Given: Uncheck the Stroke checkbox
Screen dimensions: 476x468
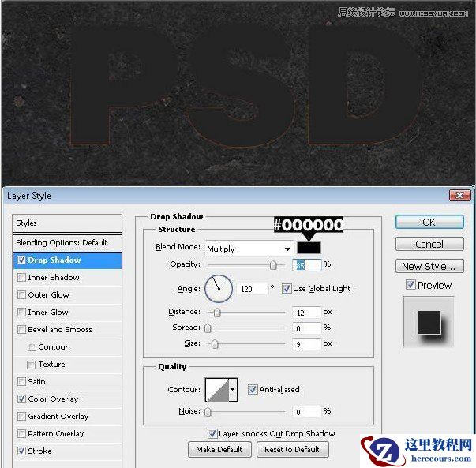Looking at the screenshot, I should pyautogui.click(x=21, y=451).
